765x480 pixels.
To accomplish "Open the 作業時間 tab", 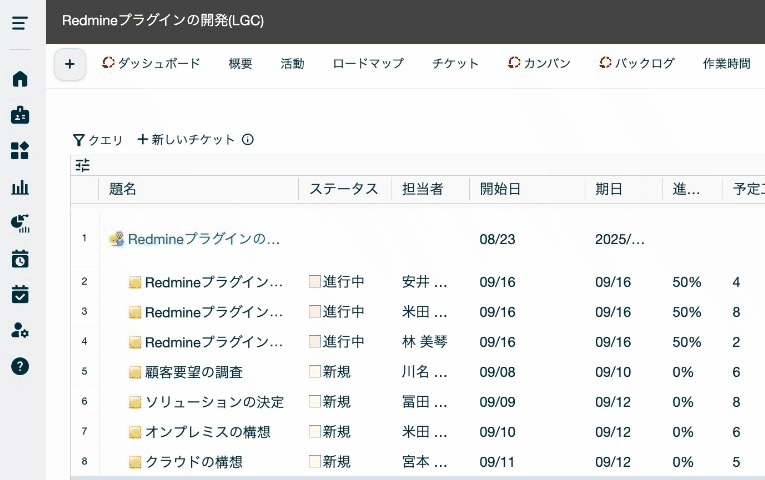I will click(726, 63).
